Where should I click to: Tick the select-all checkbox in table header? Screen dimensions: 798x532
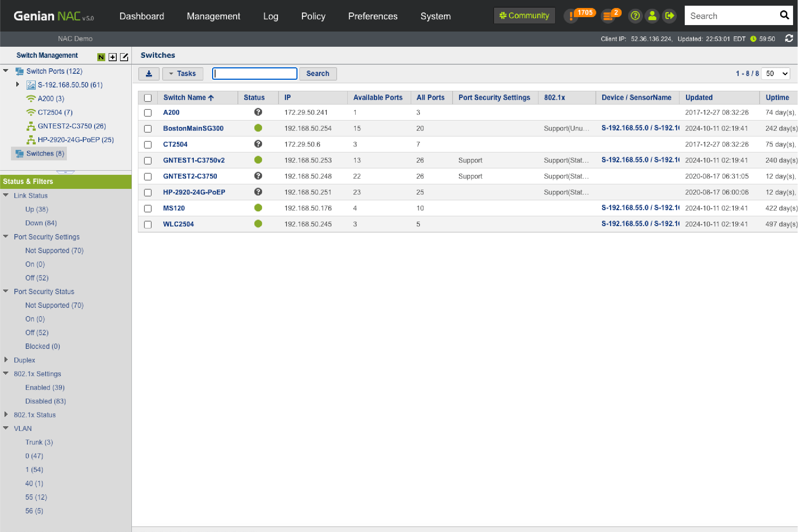pyautogui.click(x=148, y=98)
